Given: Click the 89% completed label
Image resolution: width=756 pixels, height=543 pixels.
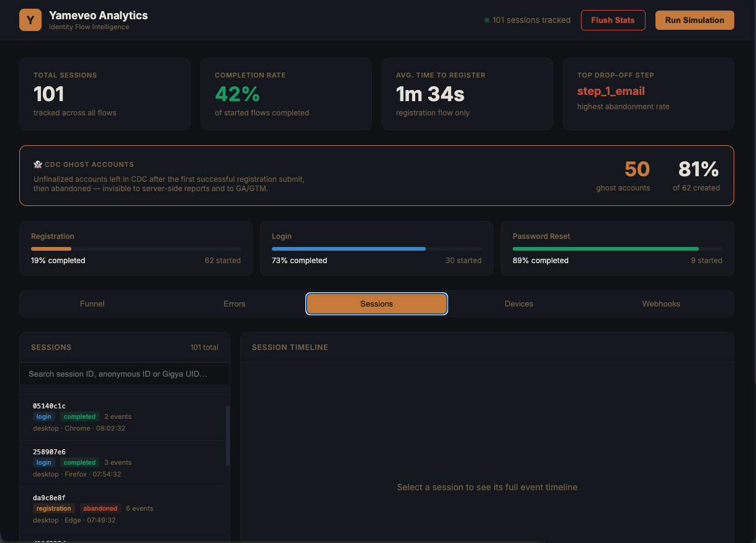Looking at the screenshot, I should pyautogui.click(x=541, y=261).
